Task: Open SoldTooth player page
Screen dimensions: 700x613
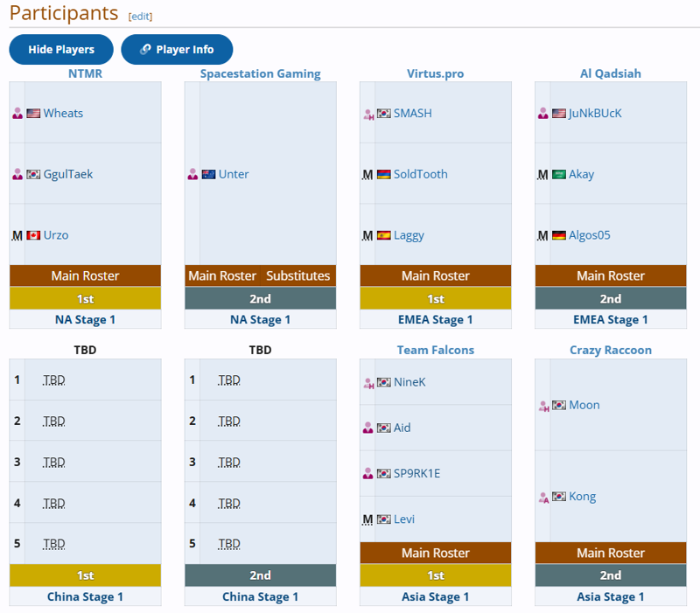Action: pyautogui.click(x=420, y=174)
